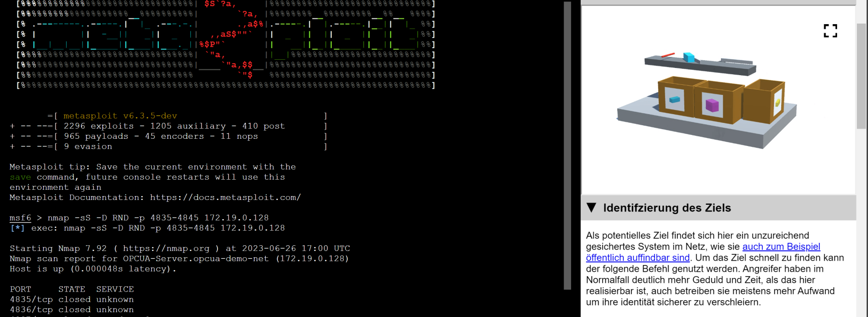The image size is (868, 317).
Task: Click the '4835/tcp closed unknown' row
Action: tap(72, 300)
